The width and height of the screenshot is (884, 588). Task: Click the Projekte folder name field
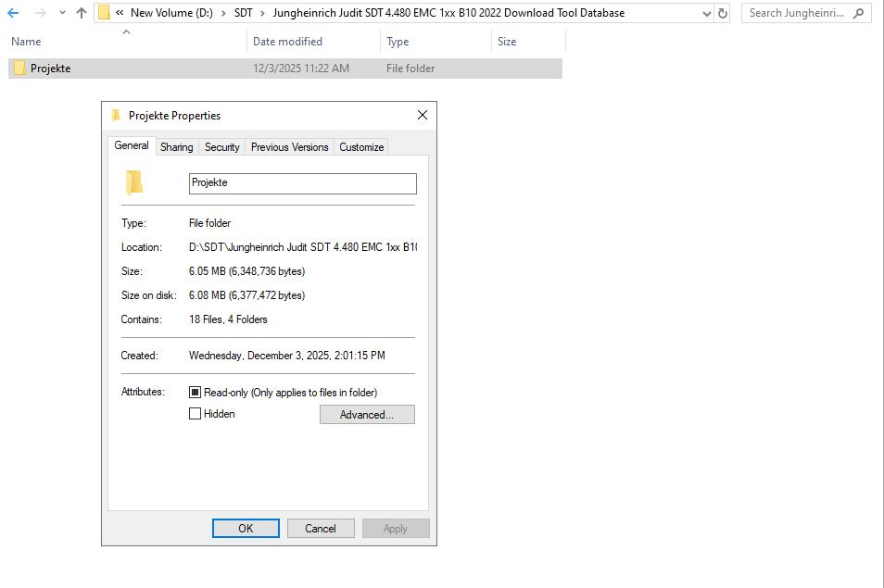tap(303, 183)
